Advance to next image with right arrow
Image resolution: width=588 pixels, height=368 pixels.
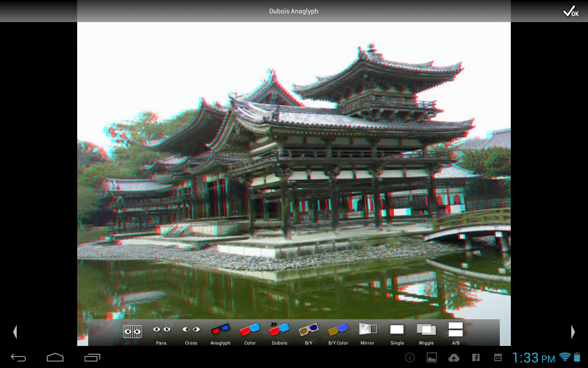tap(573, 332)
